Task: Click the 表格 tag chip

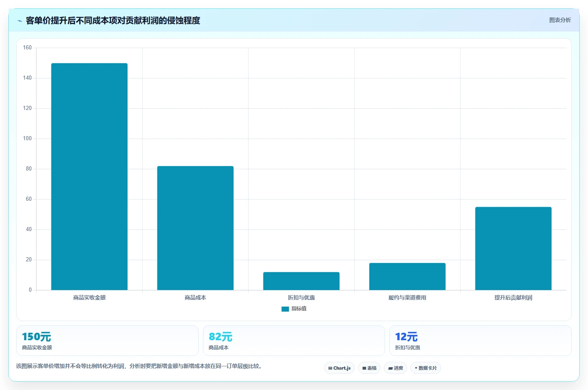Action: click(x=369, y=368)
